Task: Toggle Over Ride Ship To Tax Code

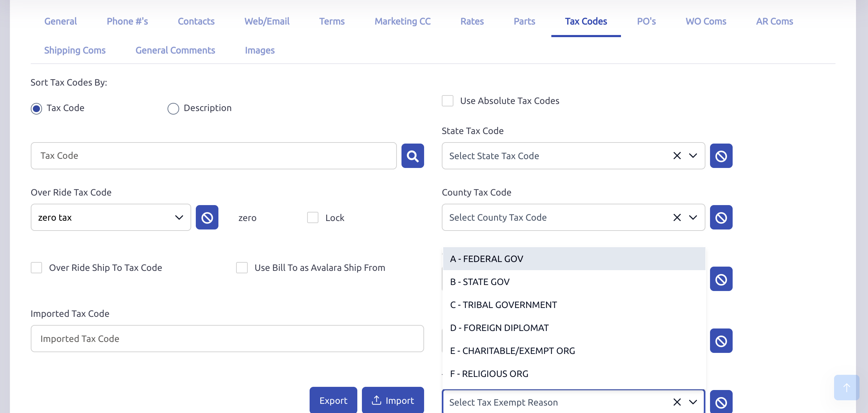Action: point(36,268)
